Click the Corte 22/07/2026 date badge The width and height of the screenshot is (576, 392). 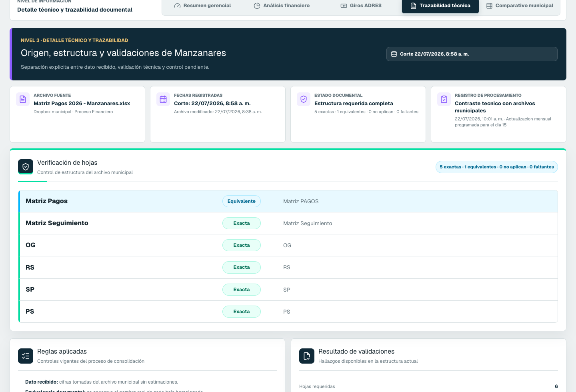(472, 54)
